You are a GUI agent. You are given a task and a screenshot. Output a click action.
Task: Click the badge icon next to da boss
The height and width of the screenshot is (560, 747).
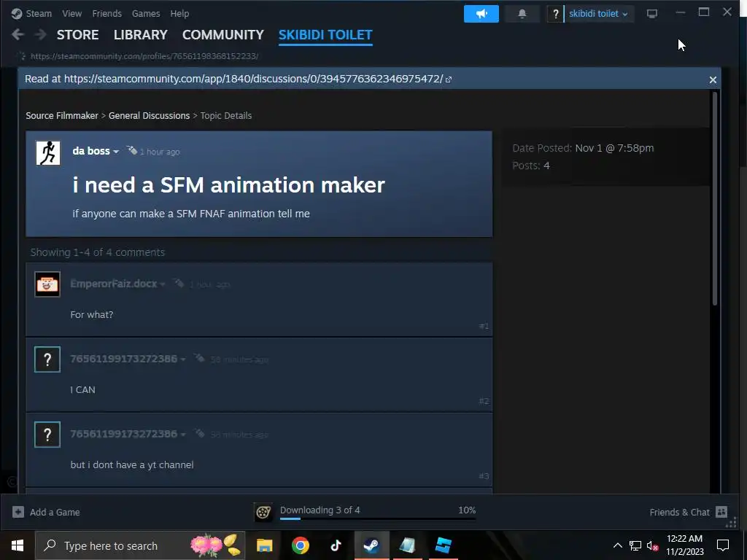click(131, 151)
